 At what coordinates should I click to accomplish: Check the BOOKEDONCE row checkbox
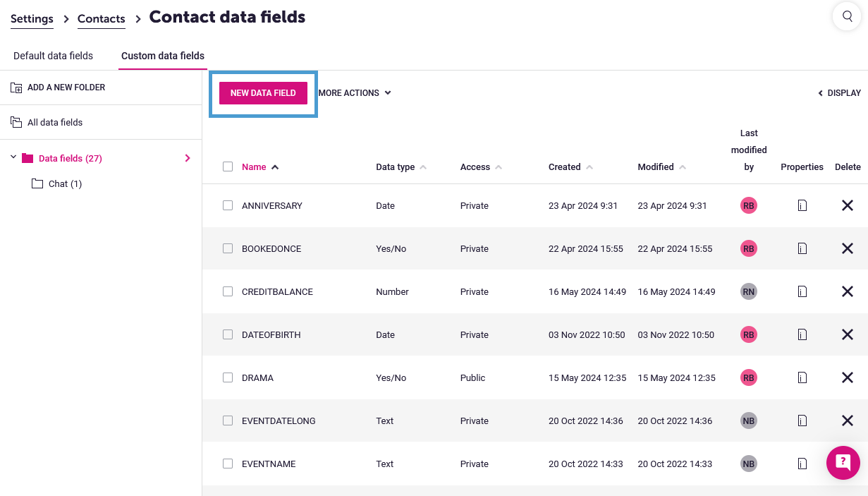click(x=228, y=248)
